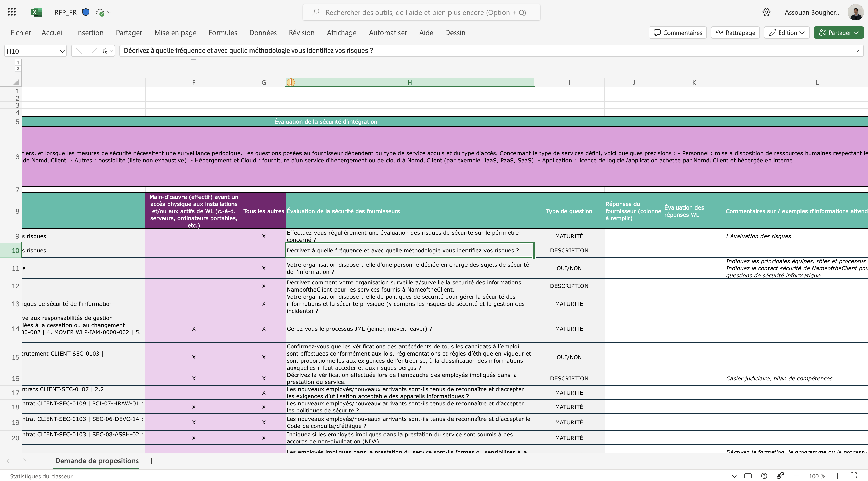Show outline level 2 columns

click(x=18, y=68)
